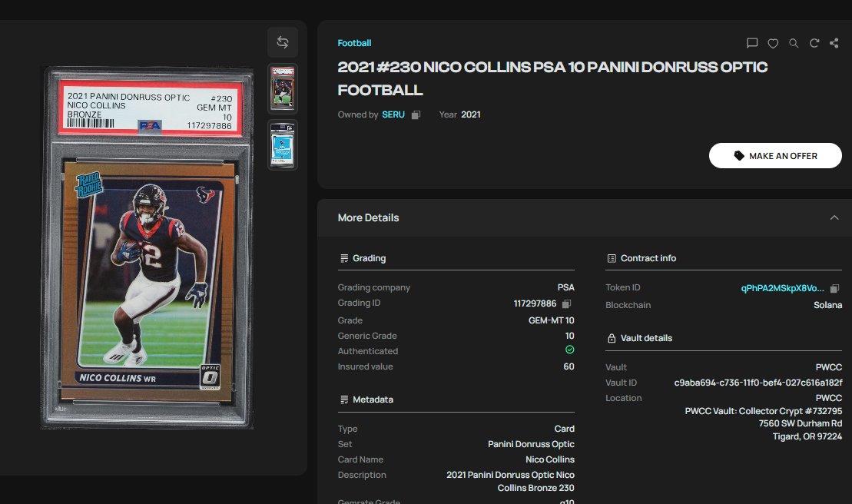Viewport: 852px width, 504px height.
Task: Copy Grading ID 117297886
Action: 566,303
